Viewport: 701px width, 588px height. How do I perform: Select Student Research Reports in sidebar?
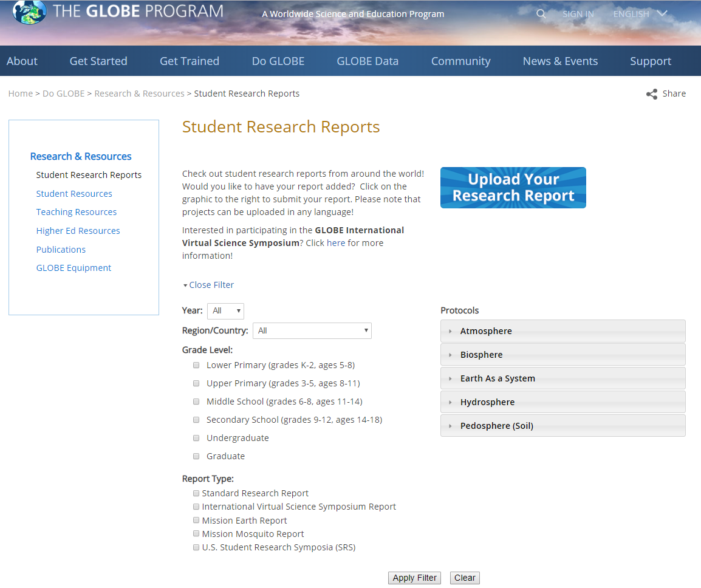pyautogui.click(x=89, y=175)
